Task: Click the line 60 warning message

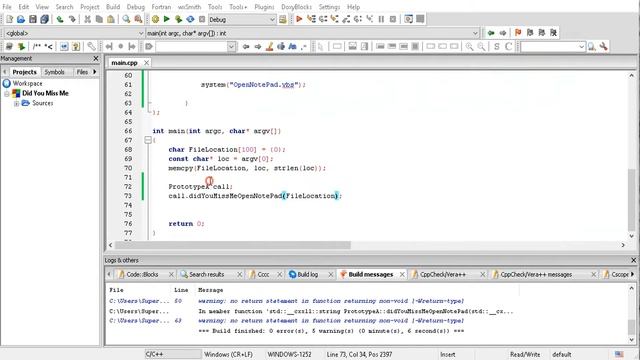Action: [331, 301]
